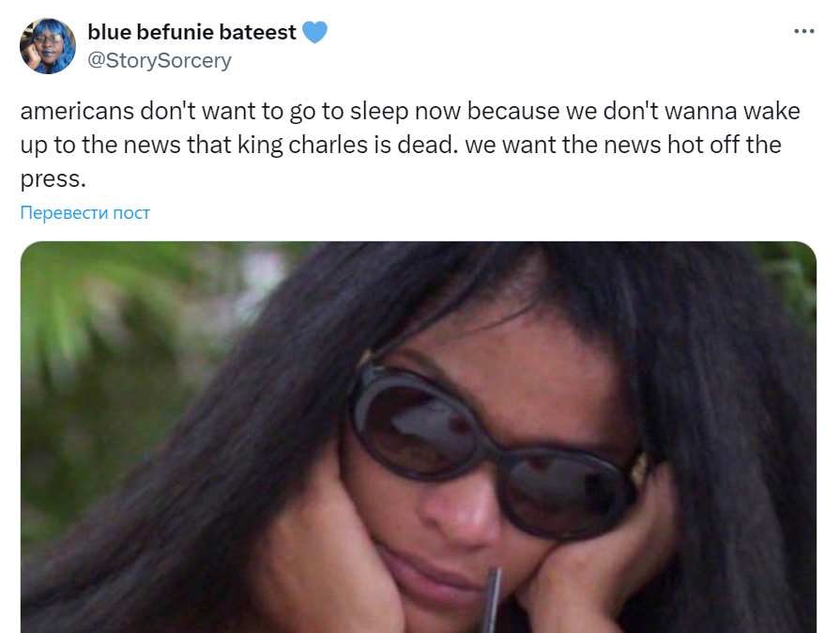The width and height of the screenshot is (840, 633).
Task: Click the @StorySorcery handle
Action: click(x=160, y=61)
